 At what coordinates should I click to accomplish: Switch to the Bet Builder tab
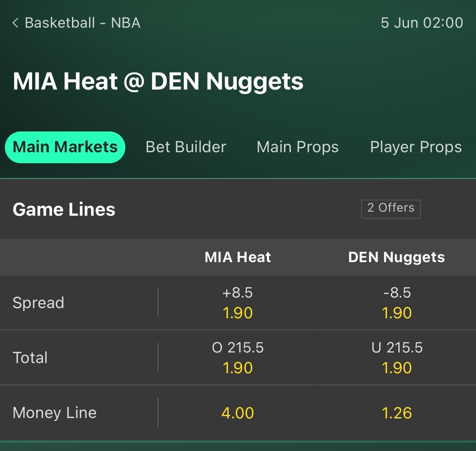pyautogui.click(x=186, y=147)
